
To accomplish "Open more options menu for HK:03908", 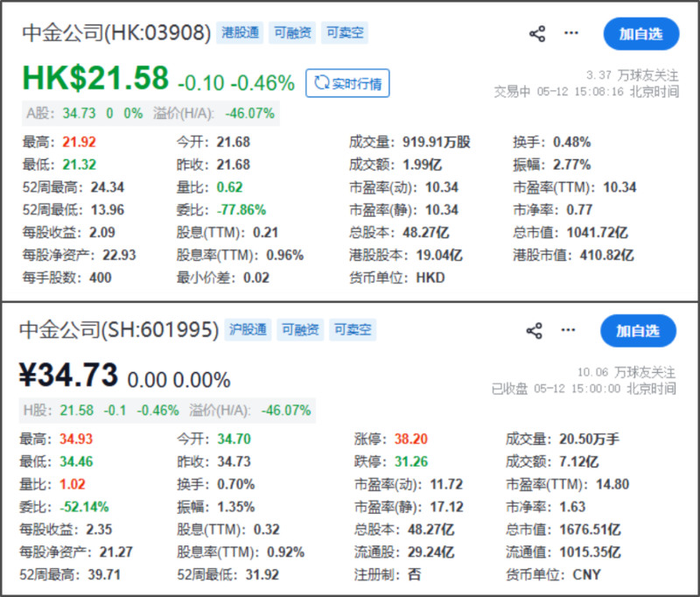I will click(571, 33).
